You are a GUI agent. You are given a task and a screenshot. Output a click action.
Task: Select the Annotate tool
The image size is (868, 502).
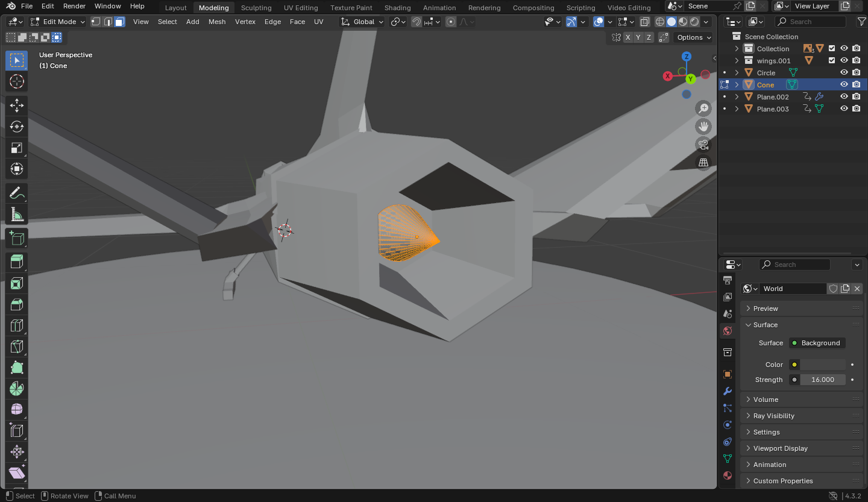coord(17,193)
